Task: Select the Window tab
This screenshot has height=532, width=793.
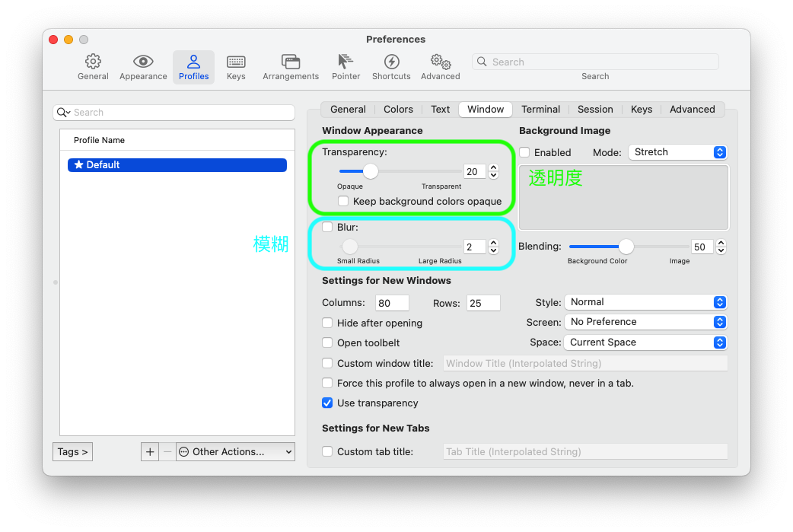Action: click(486, 110)
